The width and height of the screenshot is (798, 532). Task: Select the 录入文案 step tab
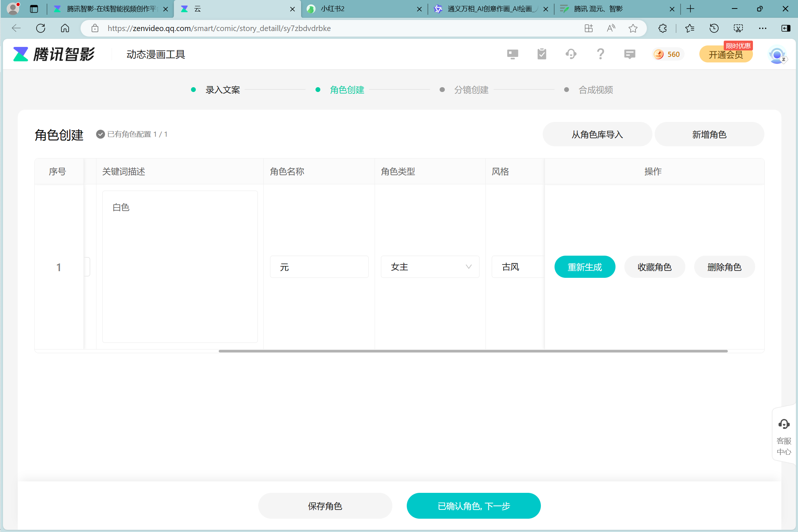(x=224, y=90)
